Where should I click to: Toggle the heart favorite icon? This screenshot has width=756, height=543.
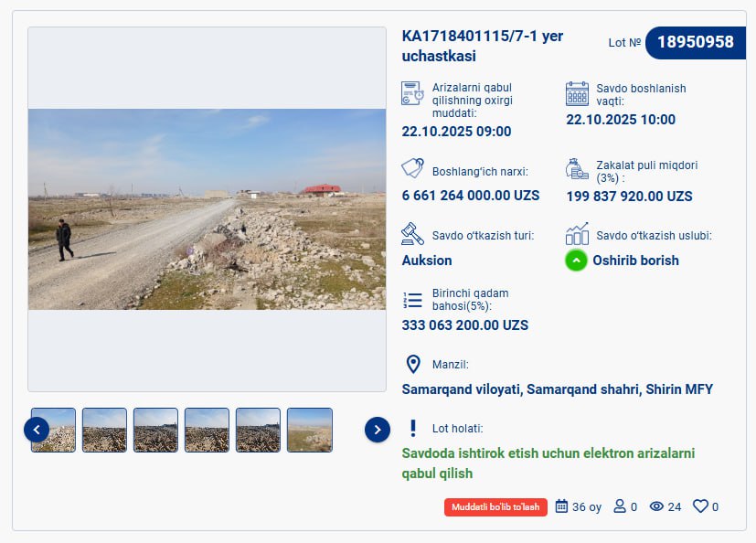pyautogui.click(x=701, y=506)
